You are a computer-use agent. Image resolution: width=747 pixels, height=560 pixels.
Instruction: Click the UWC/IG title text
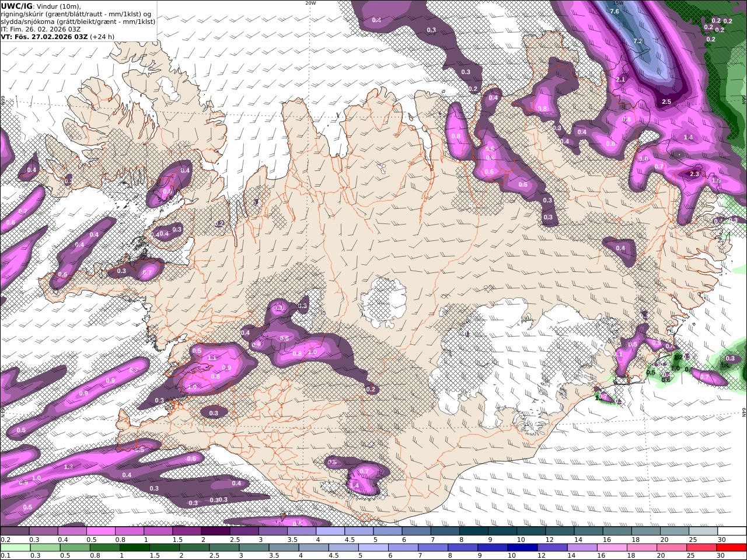(16, 6)
